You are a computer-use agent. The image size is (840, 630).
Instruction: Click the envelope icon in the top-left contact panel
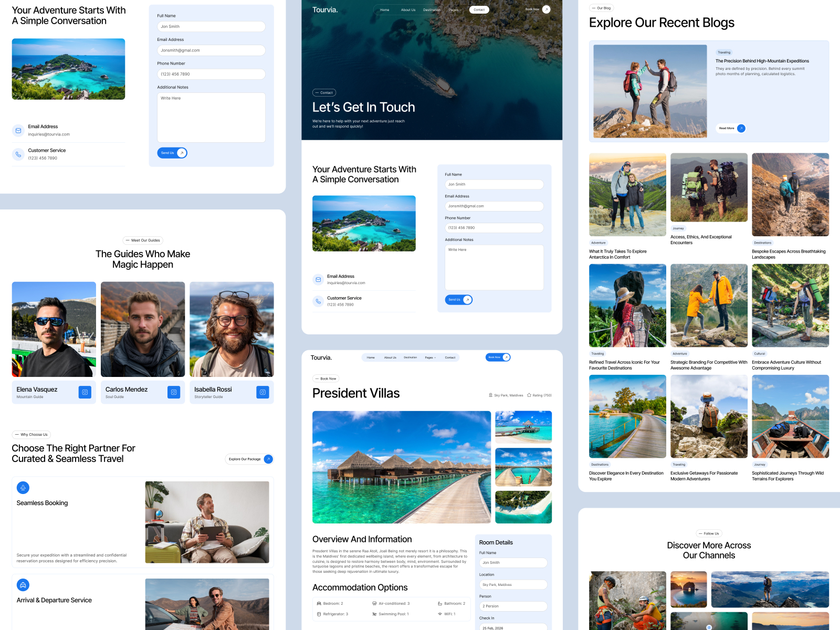tap(18, 131)
